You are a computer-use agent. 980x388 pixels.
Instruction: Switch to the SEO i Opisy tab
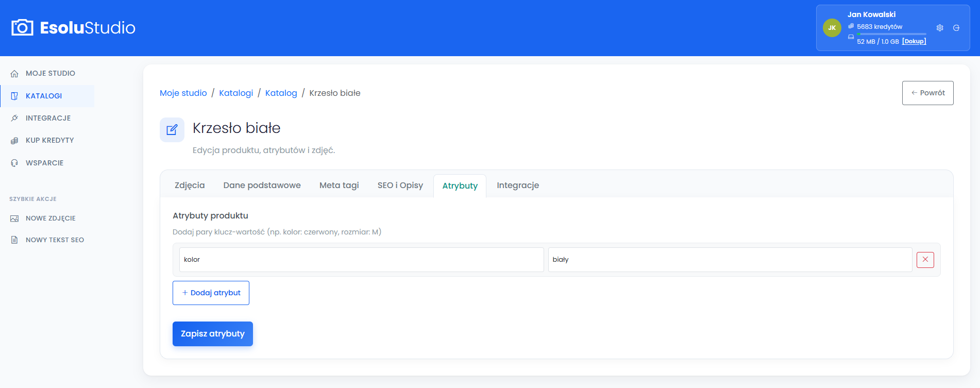[x=400, y=185]
